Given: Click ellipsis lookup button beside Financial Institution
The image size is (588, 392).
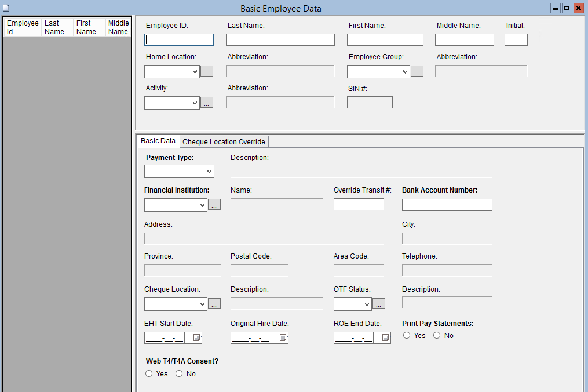Looking at the screenshot, I should tap(214, 205).
